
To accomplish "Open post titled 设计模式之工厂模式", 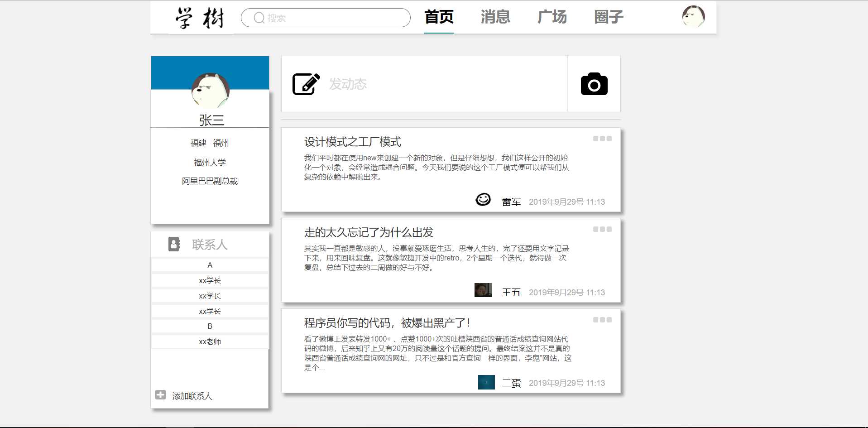I will (x=352, y=142).
